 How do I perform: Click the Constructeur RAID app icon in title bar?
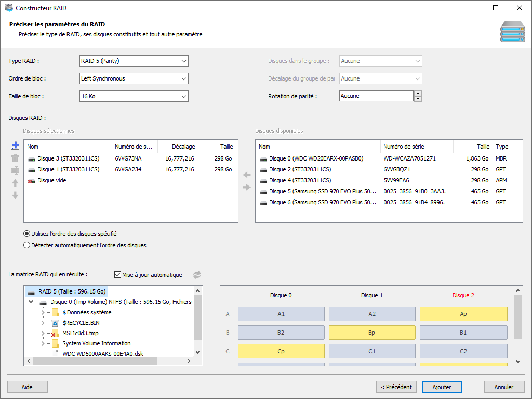[9, 7]
